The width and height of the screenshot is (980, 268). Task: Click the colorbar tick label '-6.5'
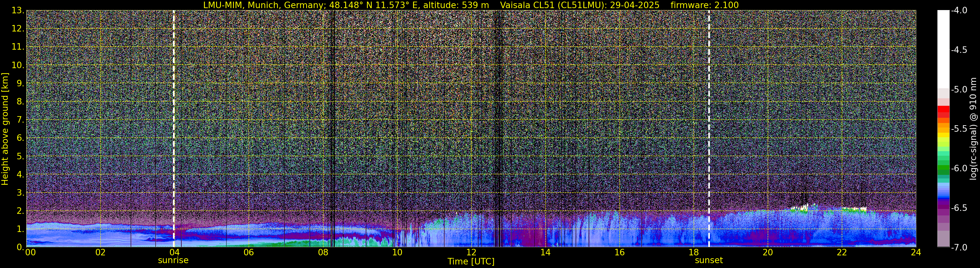click(x=959, y=208)
